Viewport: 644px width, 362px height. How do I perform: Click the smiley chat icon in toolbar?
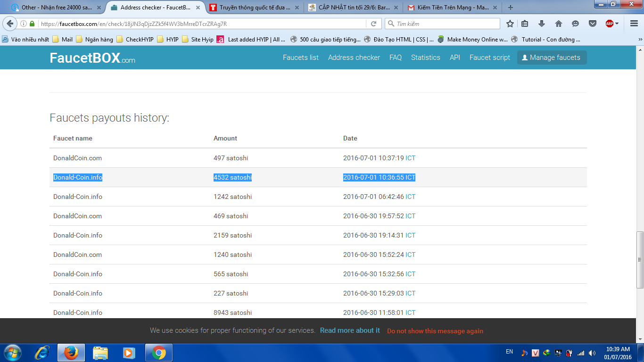575,24
